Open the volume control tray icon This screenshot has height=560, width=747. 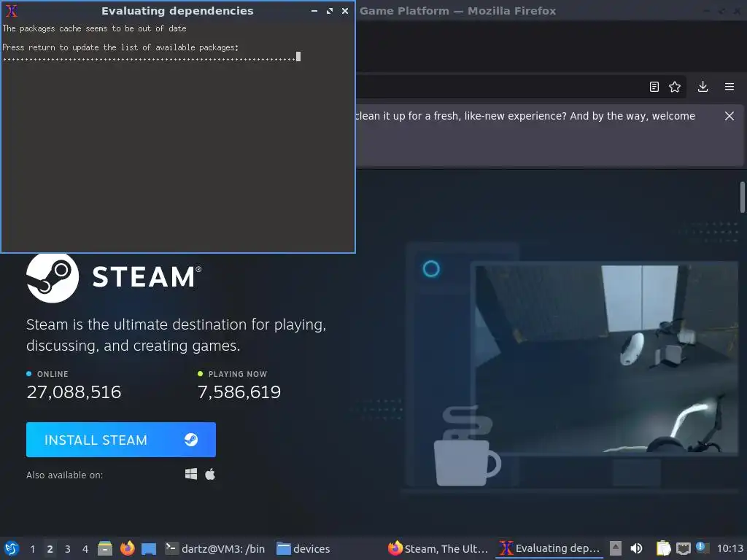pyautogui.click(x=636, y=548)
